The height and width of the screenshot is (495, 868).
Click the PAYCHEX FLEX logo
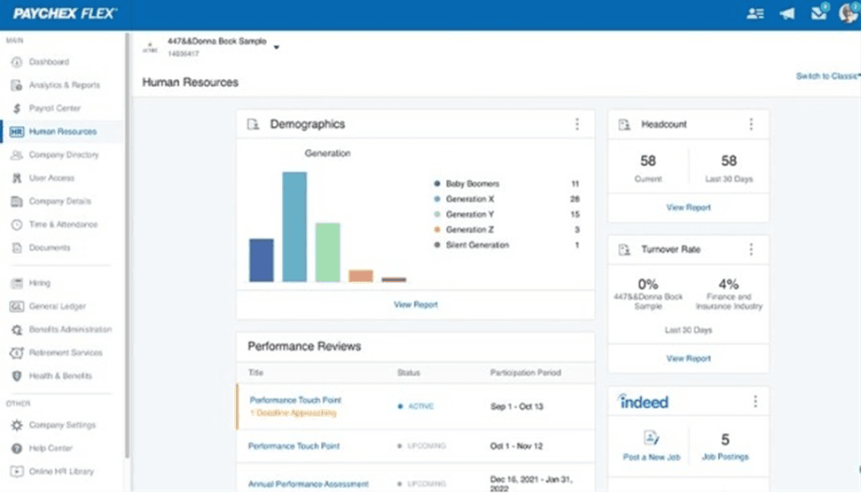coord(65,14)
